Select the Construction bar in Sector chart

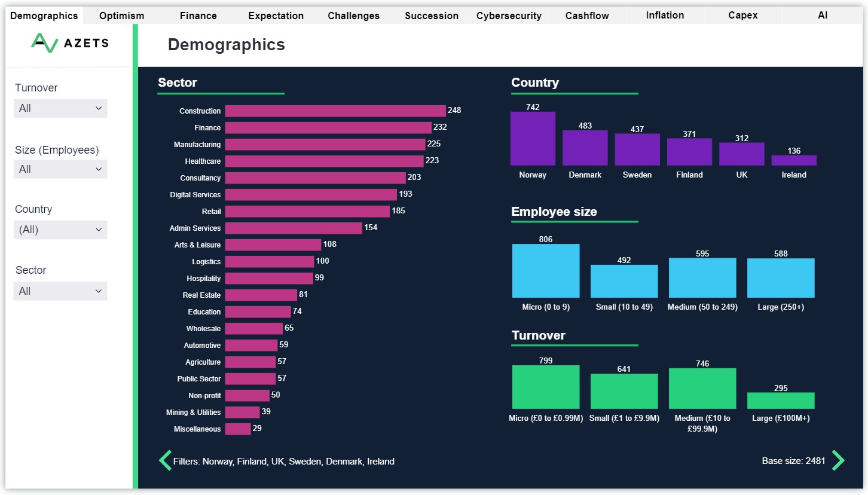click(x=335, y=111)
